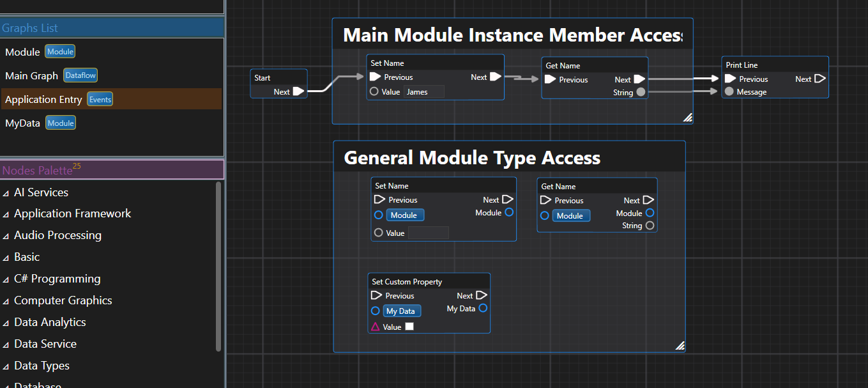Click the My Data output pin on Set Custom Property
Screen dimensions: 868x388
[483, 308]
